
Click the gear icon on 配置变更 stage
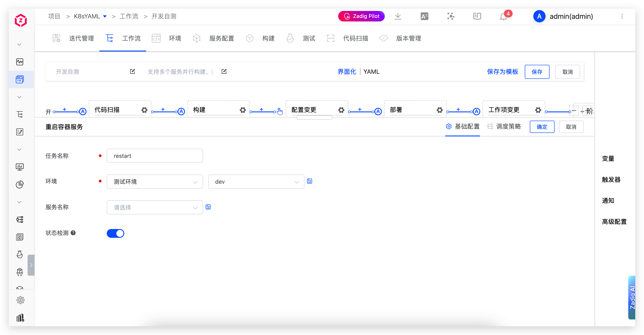click(x=341, y=110)
